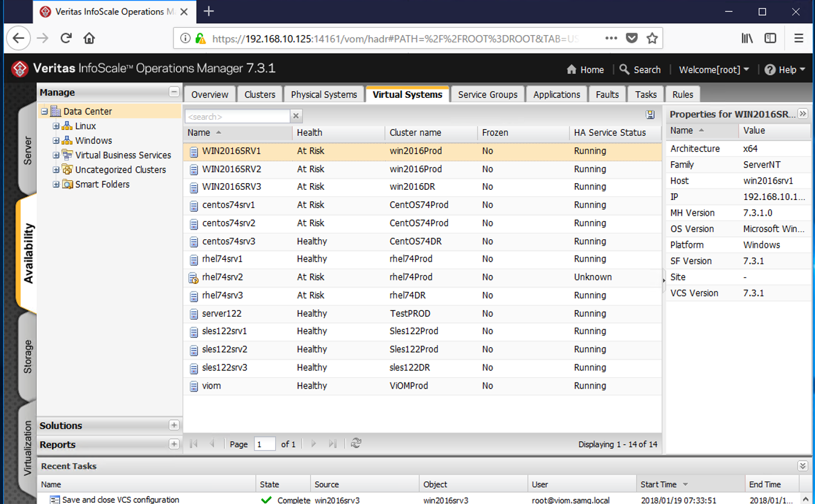Click the Virtual Business Services icon
Screen dimensions: 815x504
click(68, 155)
